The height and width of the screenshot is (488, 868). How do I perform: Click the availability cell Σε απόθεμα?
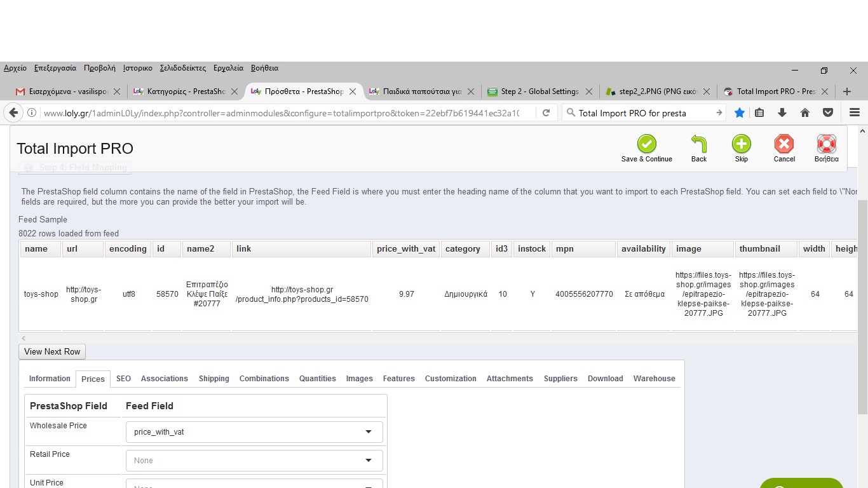(x=644, y=294)
